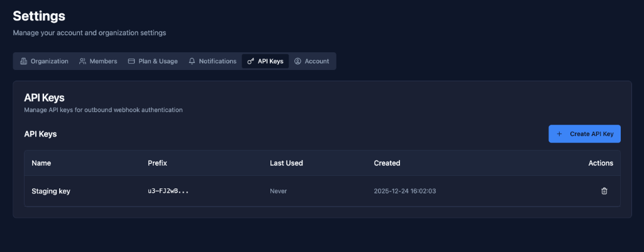Click the Settings page heading
This screenshot has width=644, height=252.
click(39, 16)
